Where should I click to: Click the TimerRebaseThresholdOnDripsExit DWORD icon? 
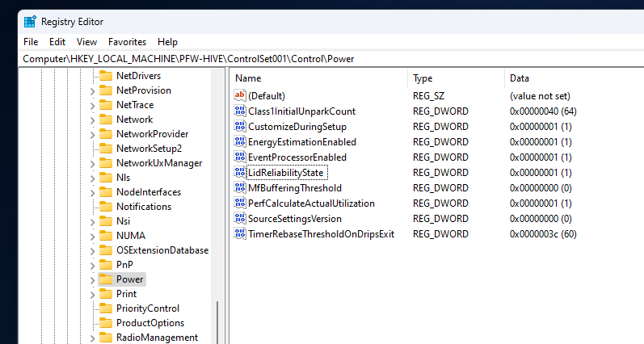tap(240, 234)
